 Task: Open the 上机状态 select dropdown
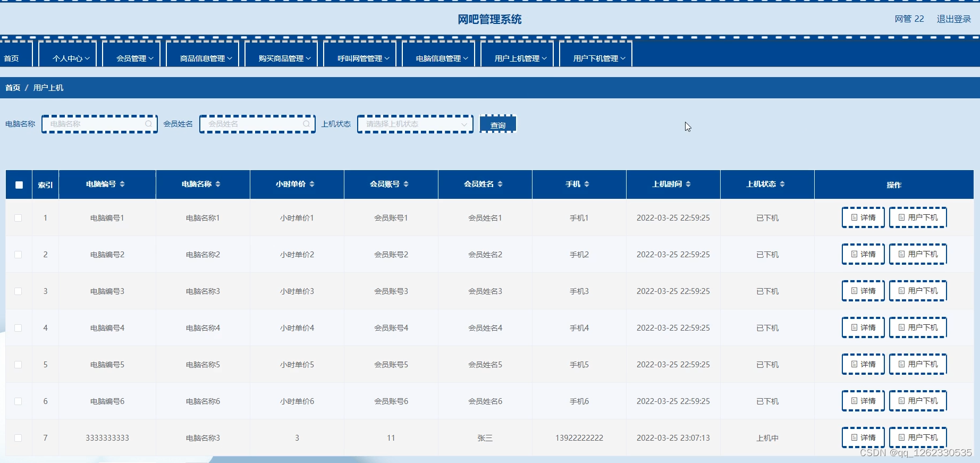tap(415, 124)
